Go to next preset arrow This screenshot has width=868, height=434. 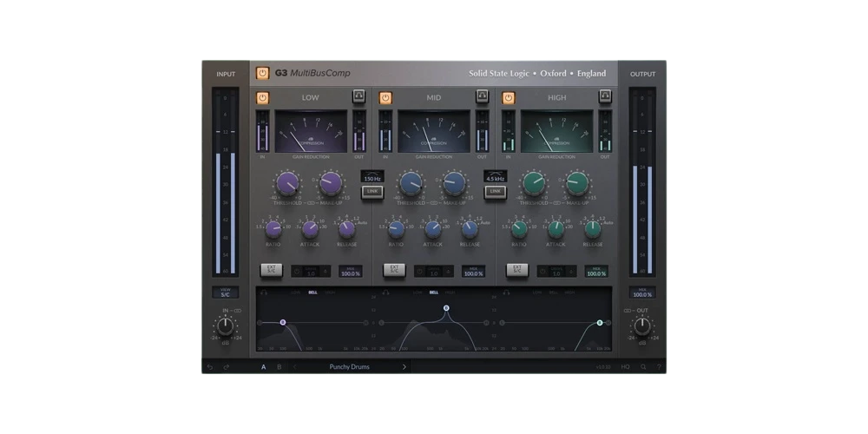[x=404, y=367]
